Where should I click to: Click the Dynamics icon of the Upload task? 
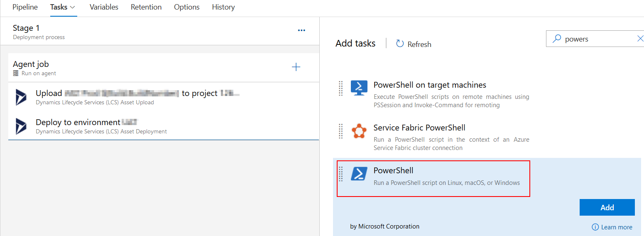pos(21,97)
